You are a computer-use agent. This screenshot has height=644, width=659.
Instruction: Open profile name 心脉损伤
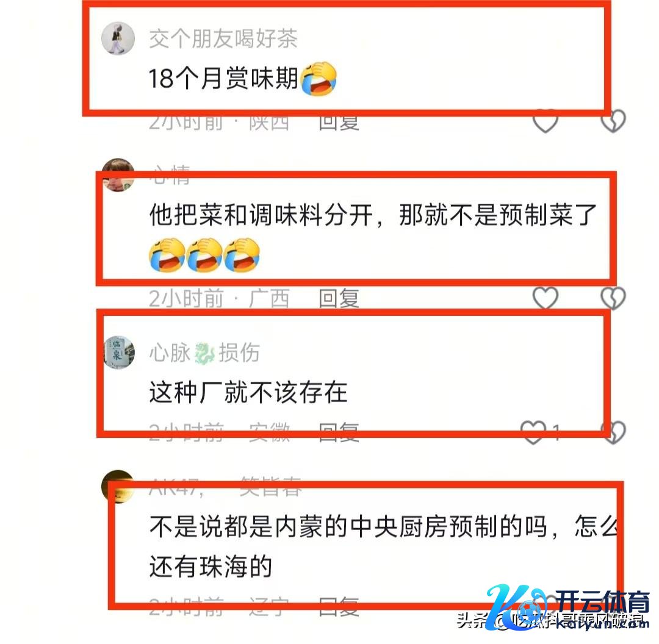tap(204, 352)
